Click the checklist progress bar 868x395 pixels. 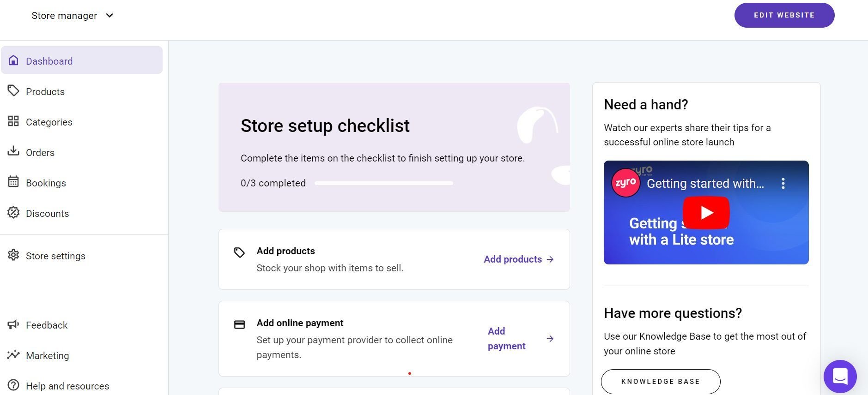[x=384, y=183]
